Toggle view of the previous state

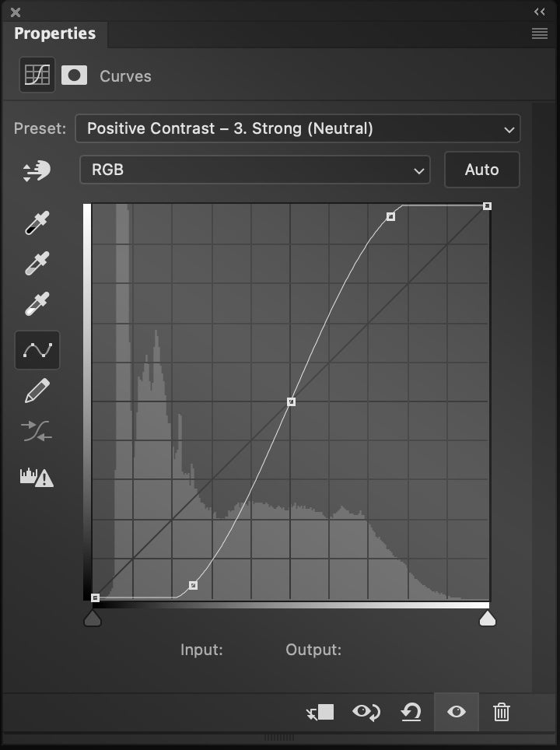pos(365,712)
